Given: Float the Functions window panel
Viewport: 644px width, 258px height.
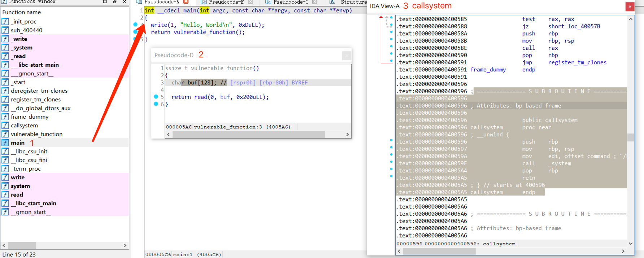Looking at the screenshot, I should click(115, 2).
